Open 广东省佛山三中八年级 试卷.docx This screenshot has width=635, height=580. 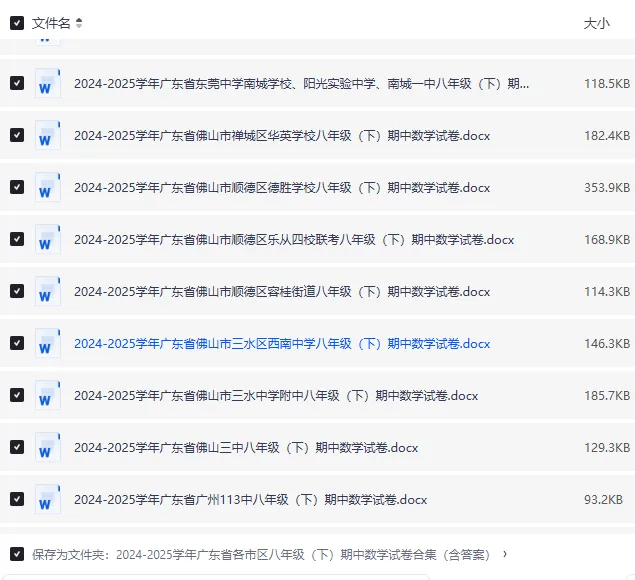pos(246,448)
